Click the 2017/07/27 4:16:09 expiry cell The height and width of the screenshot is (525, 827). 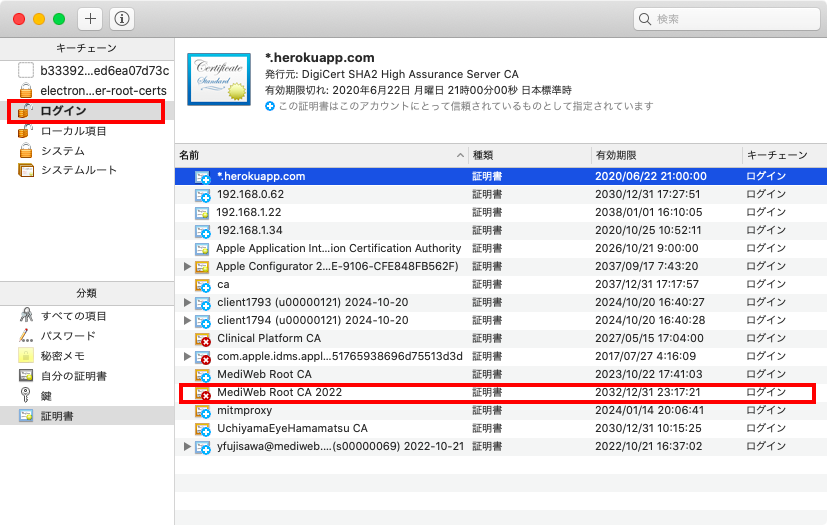point(646,356)
